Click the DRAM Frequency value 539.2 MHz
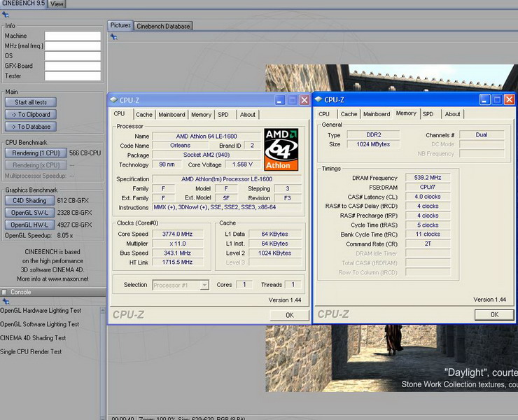Image resolution: width=518 pixels, height=420 pixels. (428, 178)
